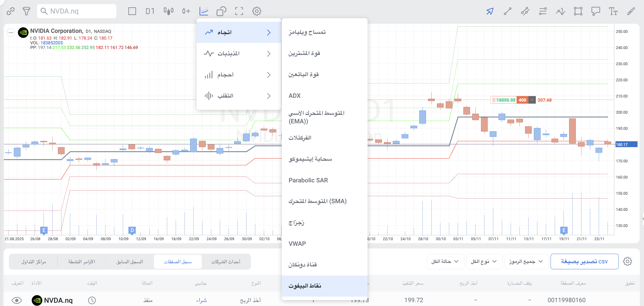This screenshot has width=644, height=306.
Task: Click the 400 quantity order tag
Action: (522, 100)
